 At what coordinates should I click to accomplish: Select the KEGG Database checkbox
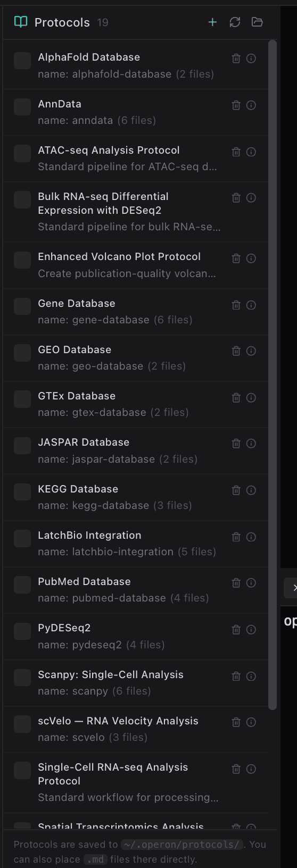point(22,492)
